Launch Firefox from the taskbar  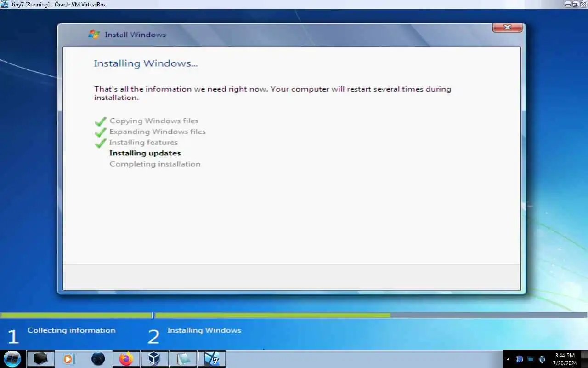[125, 359]
